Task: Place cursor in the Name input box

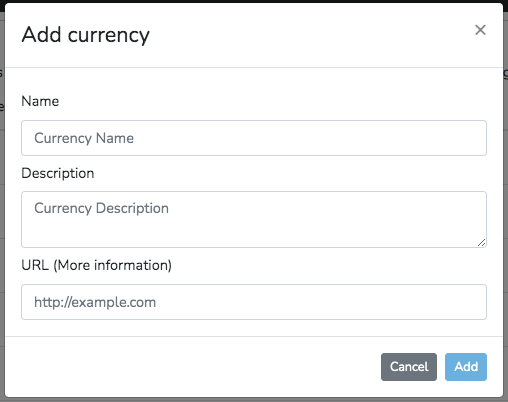Action: tap(254, 138)
